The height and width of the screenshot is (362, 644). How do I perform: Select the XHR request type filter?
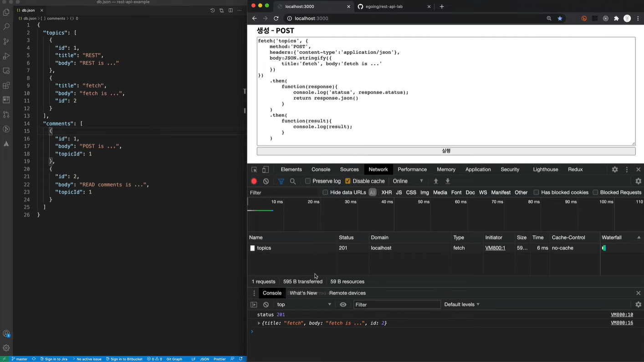386,192
